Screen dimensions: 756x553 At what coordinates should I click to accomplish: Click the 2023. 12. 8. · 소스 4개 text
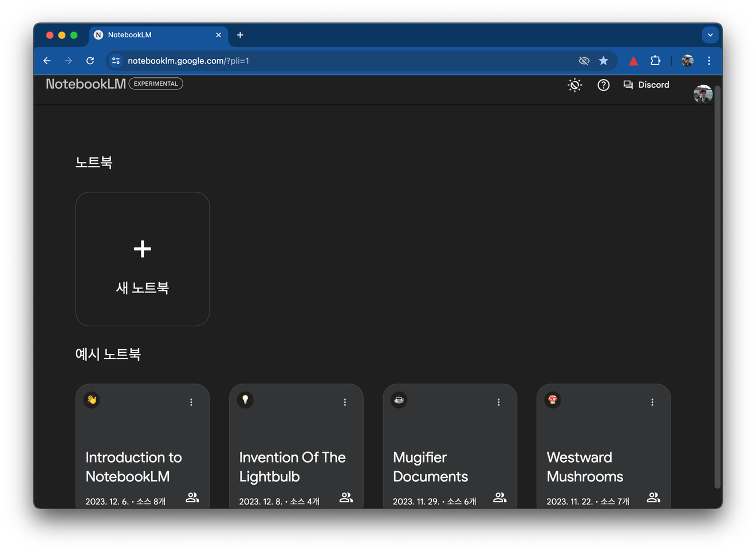pyautogui.click(x=279, y=501)
